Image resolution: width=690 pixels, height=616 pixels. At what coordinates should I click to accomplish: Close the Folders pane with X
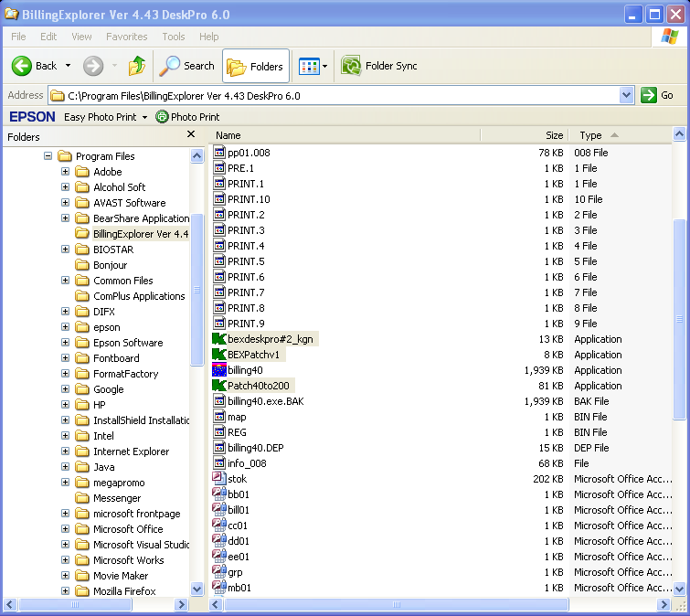tap(191, 134)
